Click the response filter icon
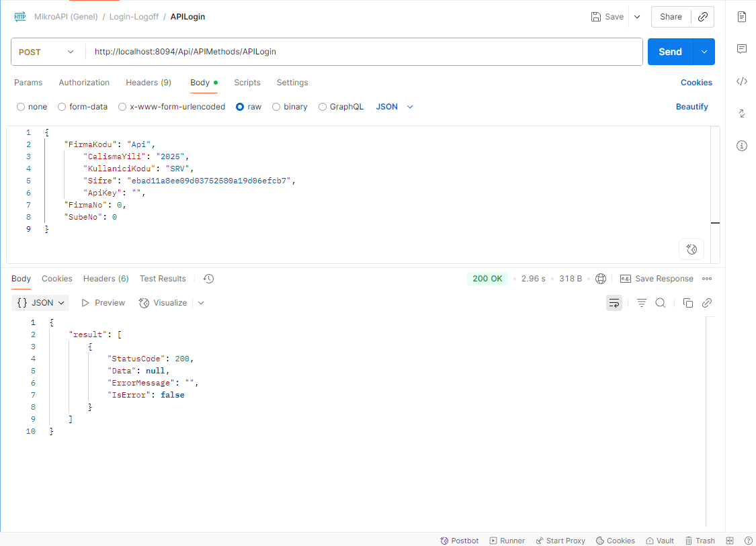Screen dimensions: 756x546 pyautogui.click(x=641, y=303)
